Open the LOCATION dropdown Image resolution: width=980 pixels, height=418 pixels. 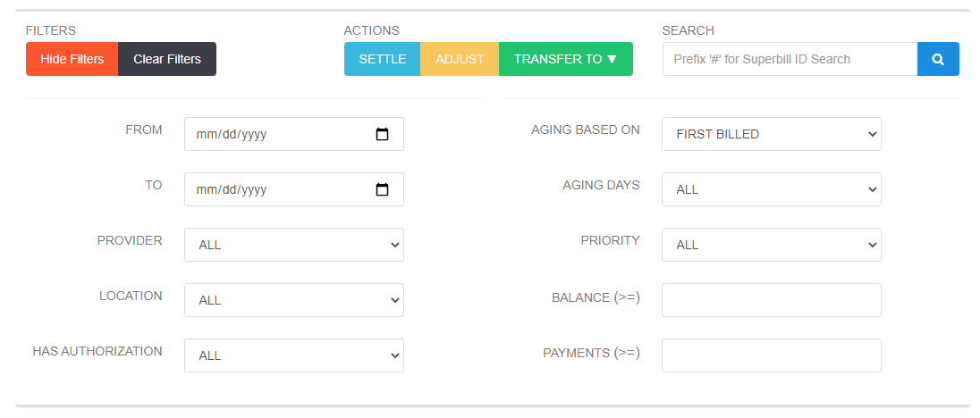[294, 300]
